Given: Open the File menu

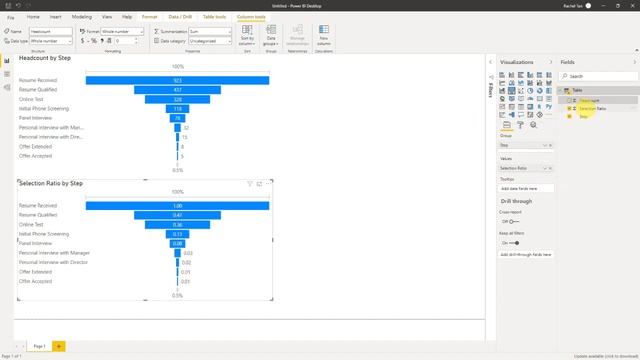Looking at the screenshot, I should coord(11,18).
